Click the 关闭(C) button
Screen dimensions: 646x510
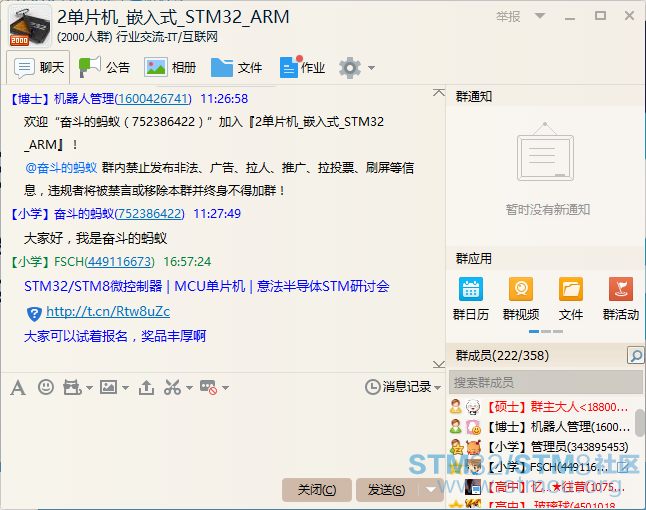click(x=317, y=490)
